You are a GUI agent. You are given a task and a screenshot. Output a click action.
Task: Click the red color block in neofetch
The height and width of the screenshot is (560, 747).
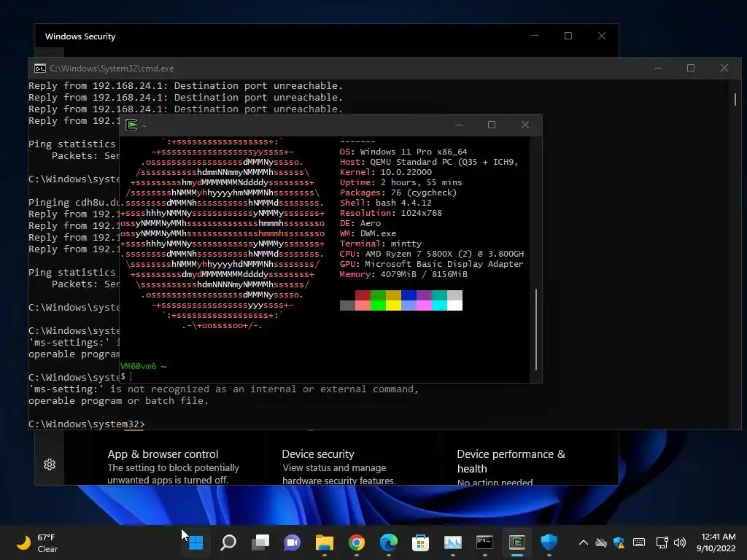click(x=363, y=295)
